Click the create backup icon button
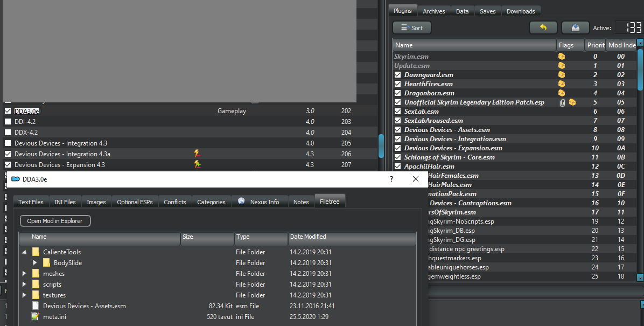Screen dimensions: 644x326 [x=576, y=27]
